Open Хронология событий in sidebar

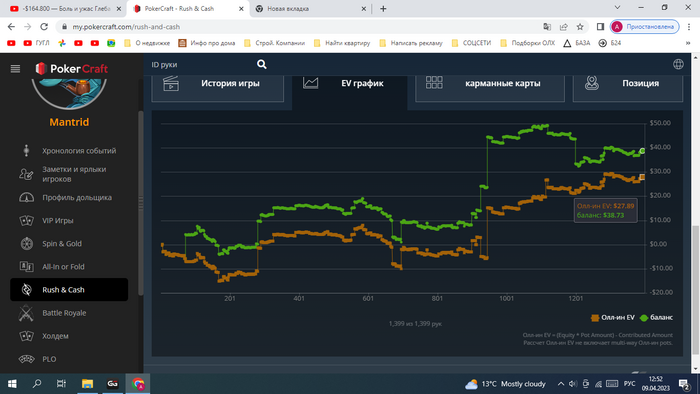click(x=69, y=151)
